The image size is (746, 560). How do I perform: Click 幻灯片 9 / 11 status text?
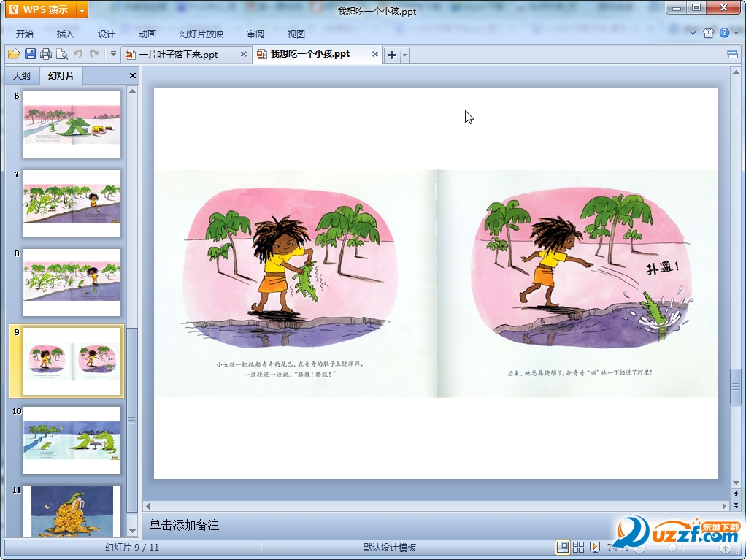click(x=132, y=547)
